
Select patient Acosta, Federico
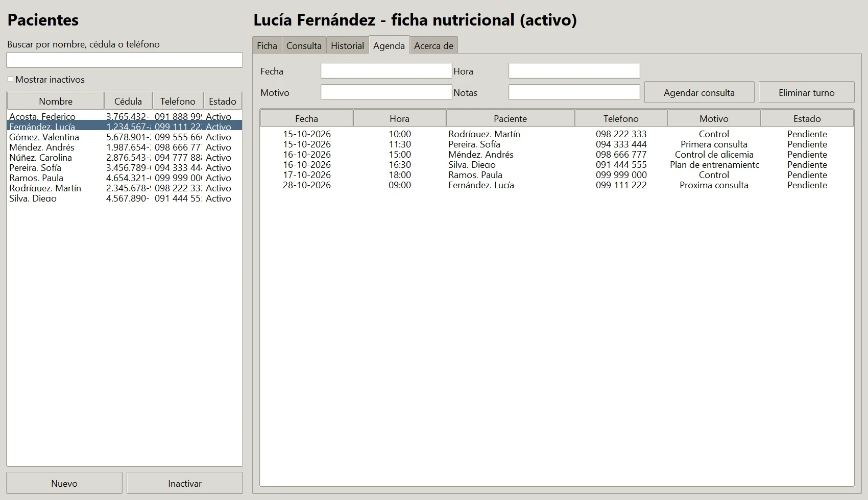125,116
